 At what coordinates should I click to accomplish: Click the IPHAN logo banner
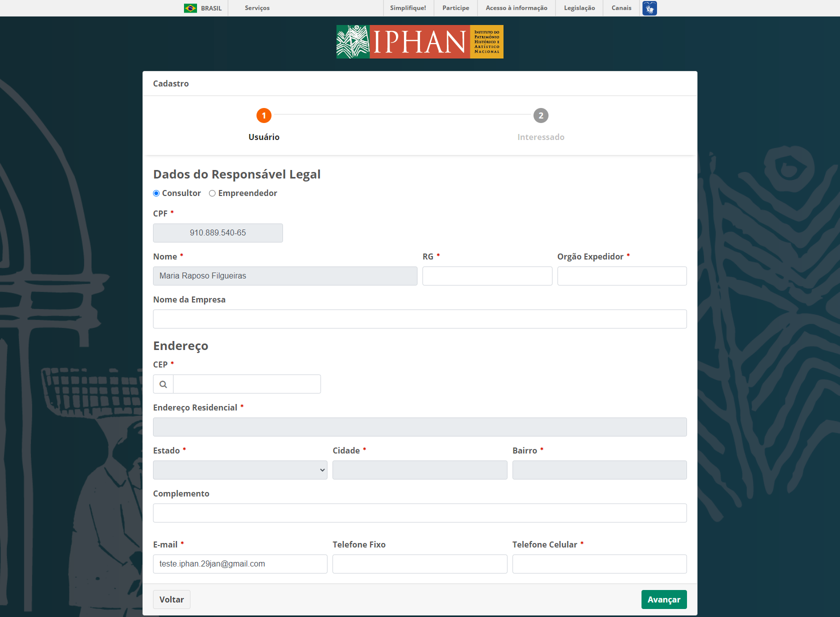point(420,42)
